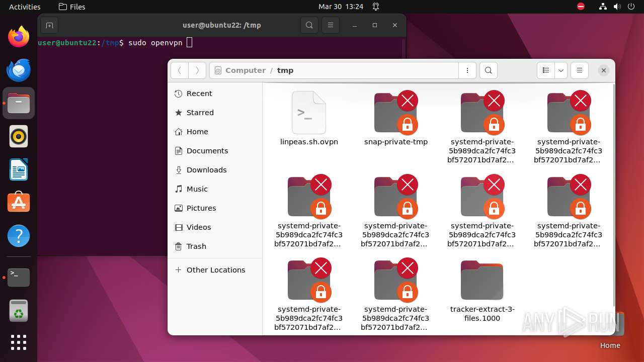Open Rhythmbox music player from the dock
The image size is (644, 362).
click(19, 136)
